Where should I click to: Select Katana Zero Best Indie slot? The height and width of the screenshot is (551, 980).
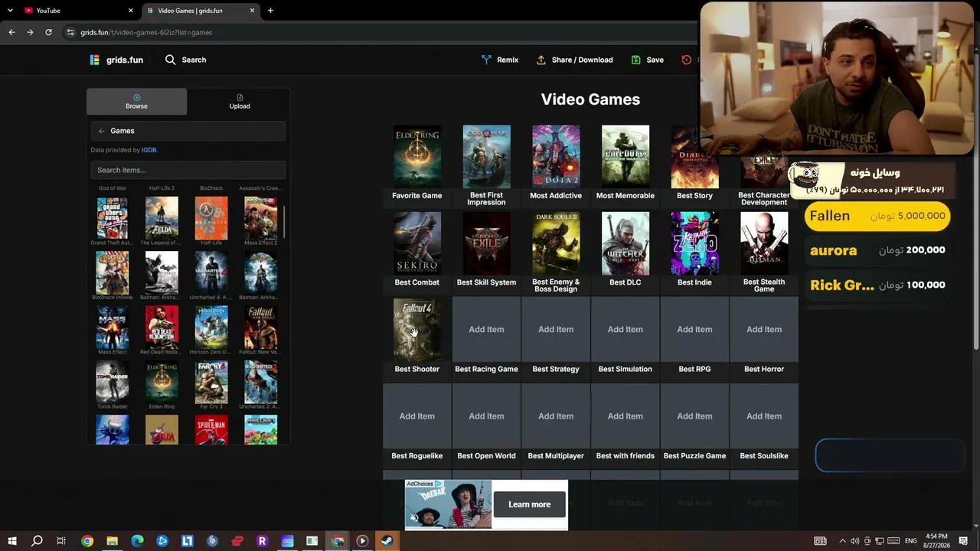coord(694,243)
